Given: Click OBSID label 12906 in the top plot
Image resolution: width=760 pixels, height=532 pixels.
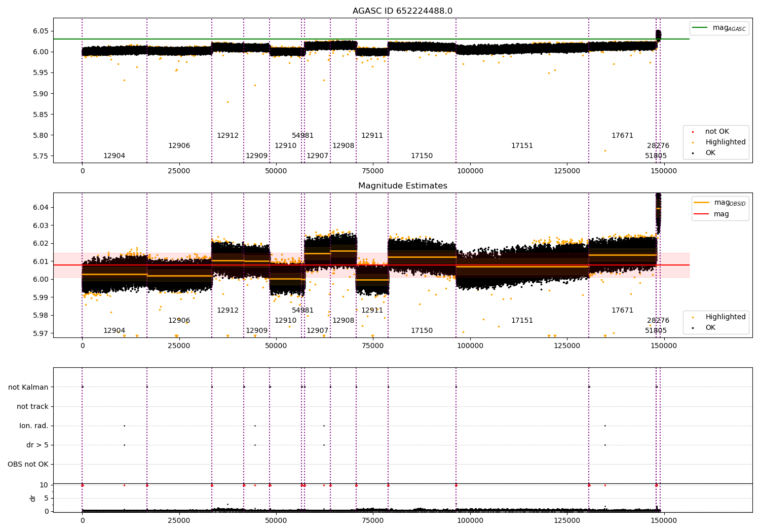Looking at the screenshot, I should [x=179, y=146].
